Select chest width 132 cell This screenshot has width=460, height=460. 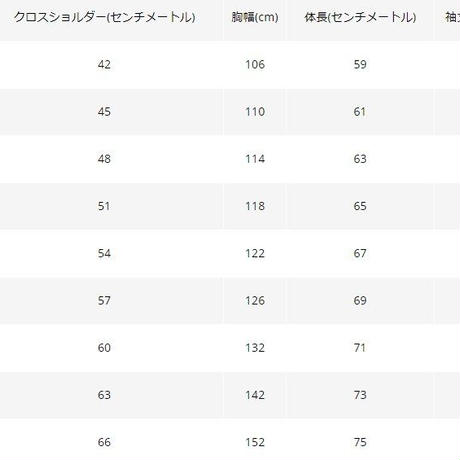pyautogui.click(x=255, y=348)
